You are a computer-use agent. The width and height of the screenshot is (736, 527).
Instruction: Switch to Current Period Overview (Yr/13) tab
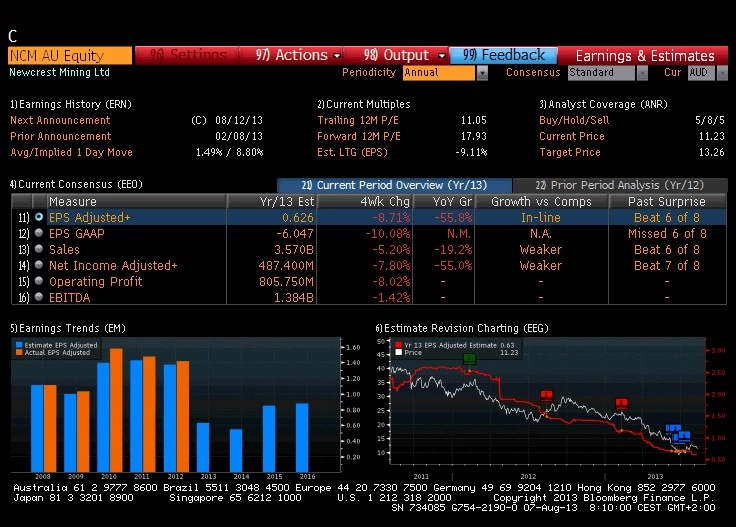click(394, 185)
